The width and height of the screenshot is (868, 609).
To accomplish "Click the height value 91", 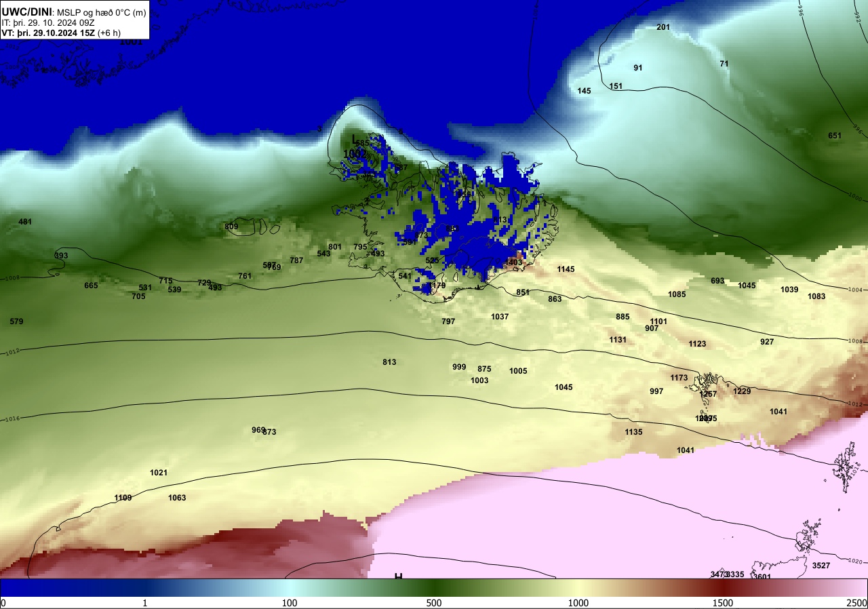I will tap(637, 68).
